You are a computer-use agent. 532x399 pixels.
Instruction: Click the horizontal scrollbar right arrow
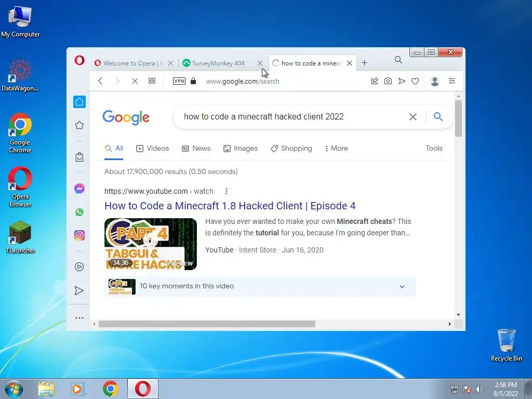[450, 324]
